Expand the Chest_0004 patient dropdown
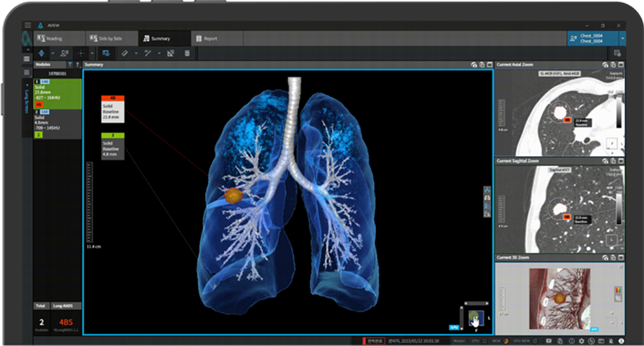 click(622, 38)
